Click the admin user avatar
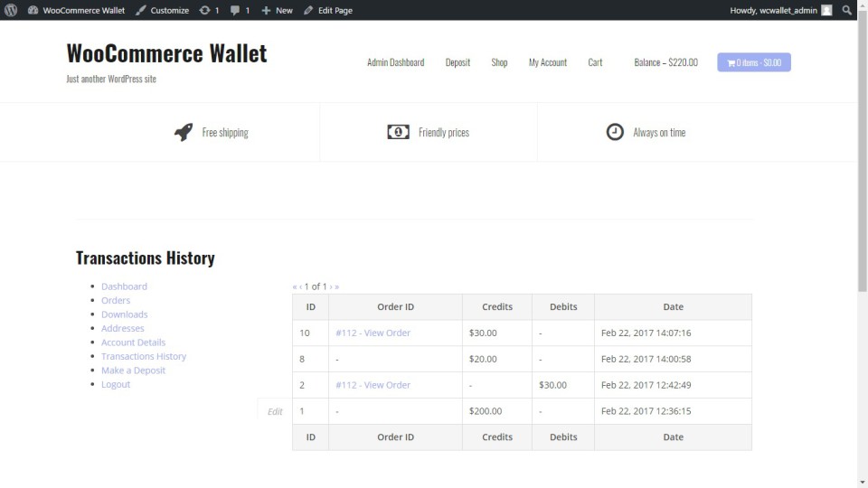The height and width of the screenshot is (488, 868). (826, 10)
